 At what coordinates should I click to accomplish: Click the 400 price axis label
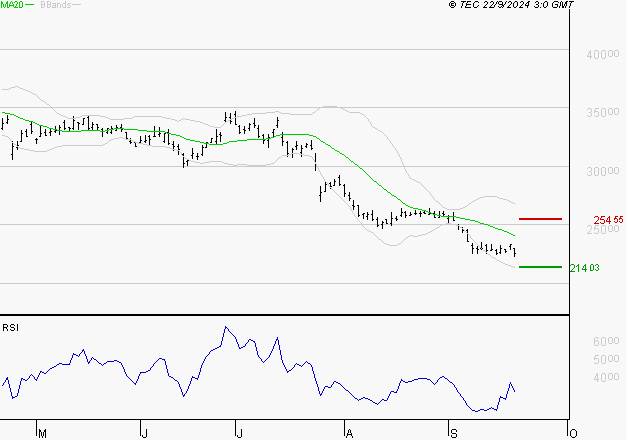(603, 54)
